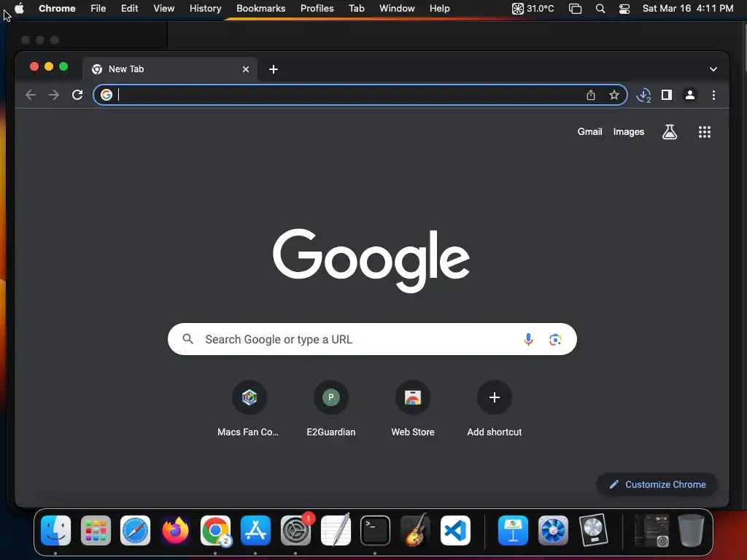Open Terminal from the Dock
Screen dimensions: 747x560
[x=376, y=530]
